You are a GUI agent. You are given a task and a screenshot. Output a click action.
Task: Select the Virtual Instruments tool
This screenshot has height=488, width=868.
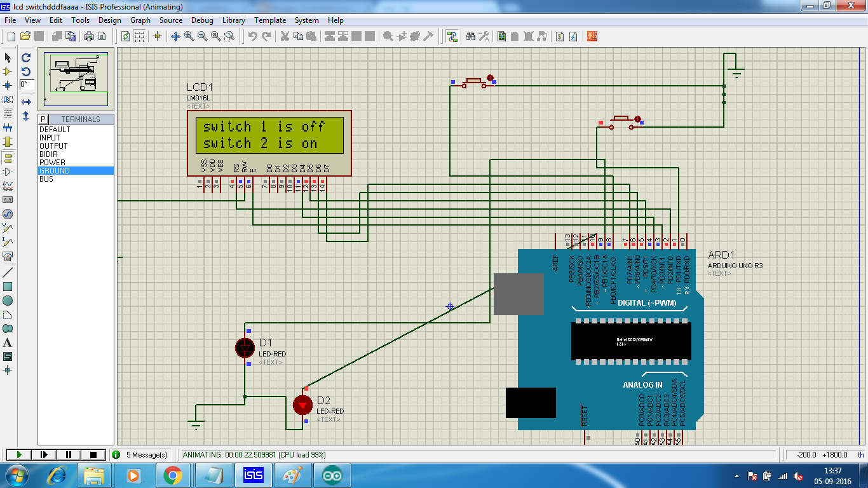8,257
